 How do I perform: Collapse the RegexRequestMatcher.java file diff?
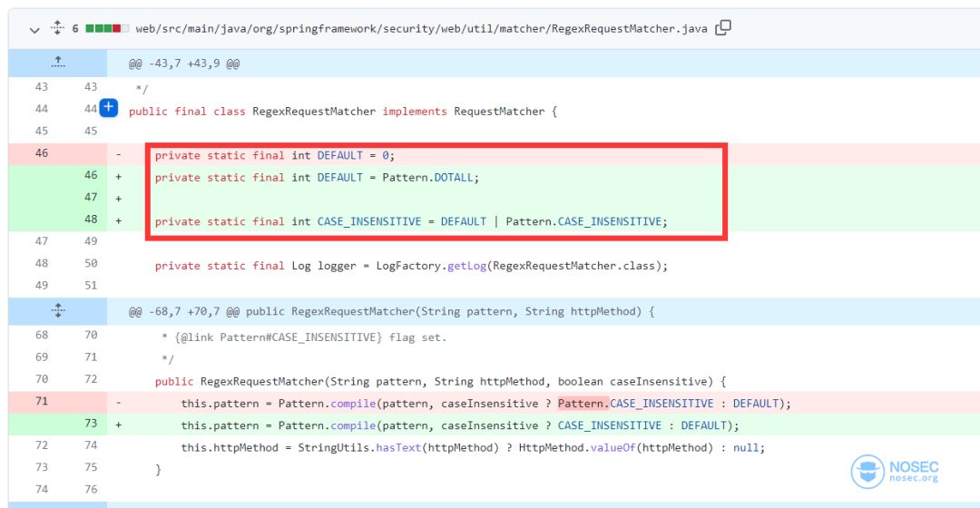(34, 29)
